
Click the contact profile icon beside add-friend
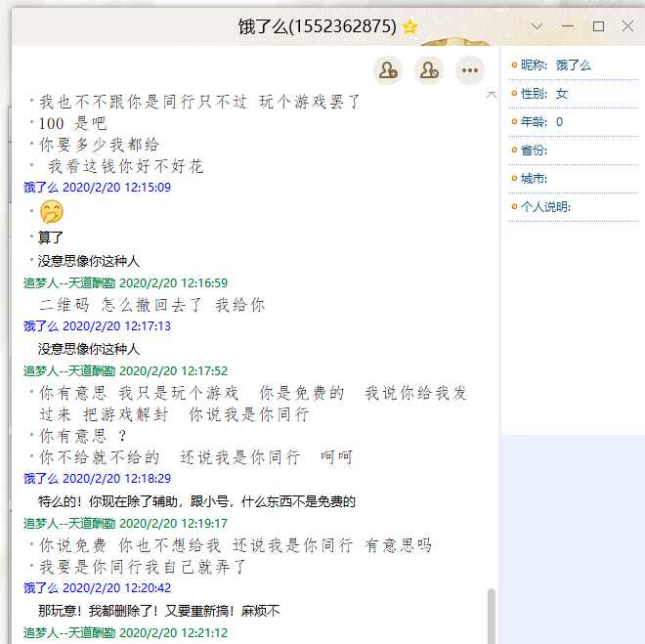[429, 70]
